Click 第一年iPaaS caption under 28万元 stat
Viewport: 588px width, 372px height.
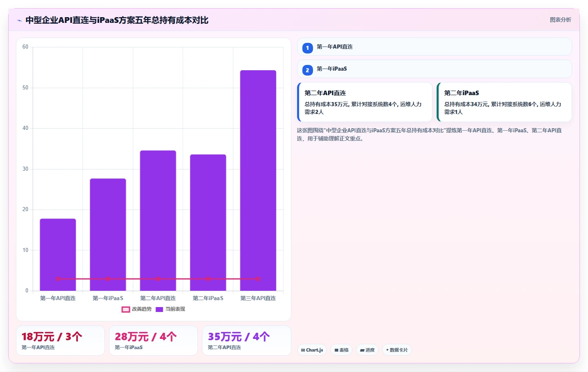tap(129, 347)
